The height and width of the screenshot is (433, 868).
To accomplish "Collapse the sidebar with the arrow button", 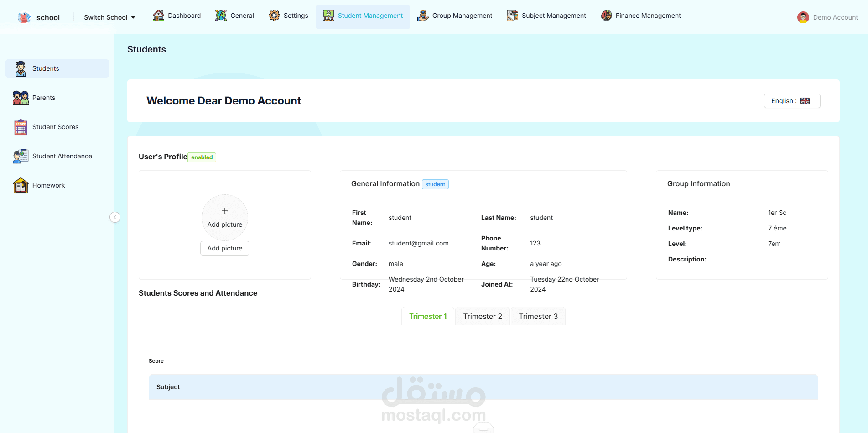I will tap(115, 217).
